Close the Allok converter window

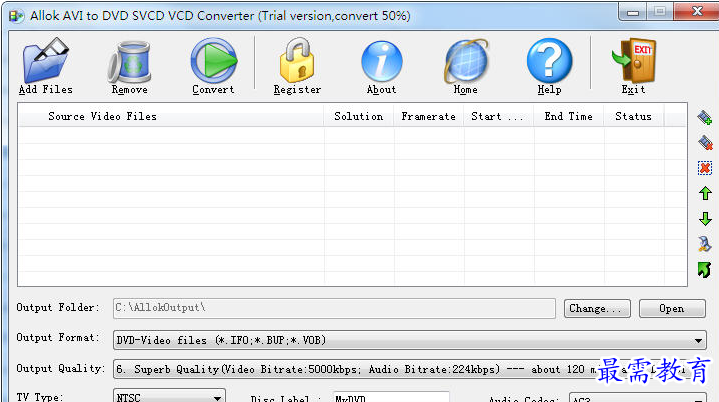click(697, 11)
